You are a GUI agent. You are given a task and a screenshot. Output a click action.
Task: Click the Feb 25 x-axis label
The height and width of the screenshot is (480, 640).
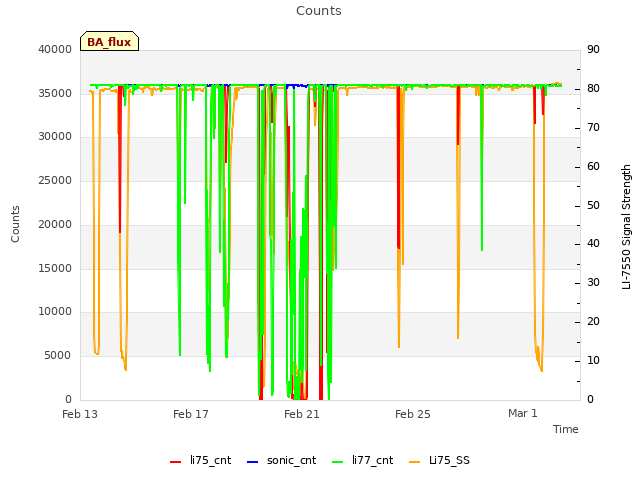pyautogui.click(x=413, y=414)
